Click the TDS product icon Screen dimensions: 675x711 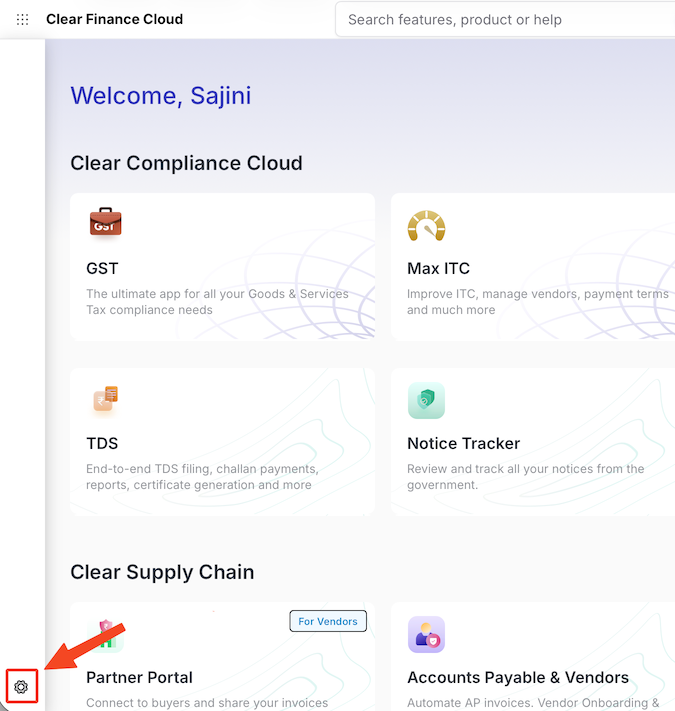pos(105,399)
